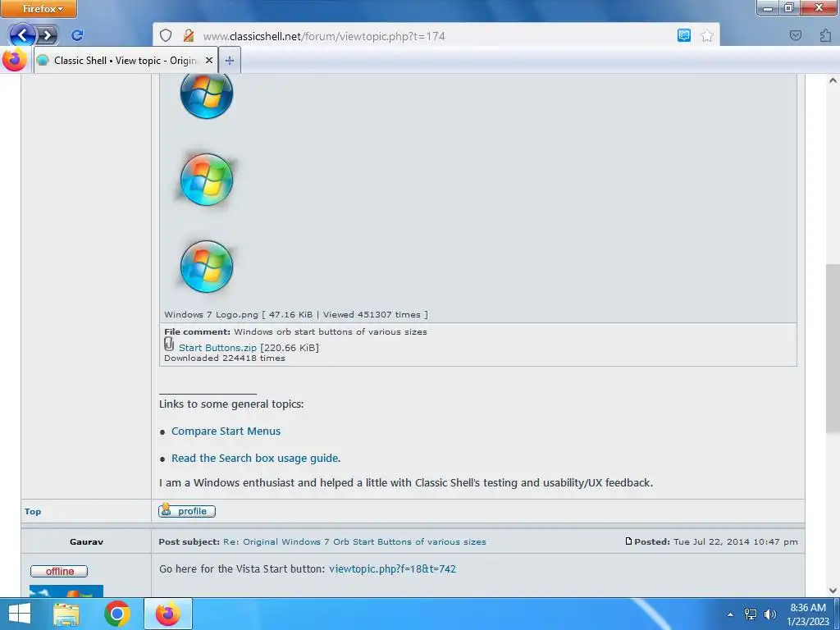Open File Explorer from the taskbar
The width and height of the screenshot is (840, 630).
click(x=66, y=614)
